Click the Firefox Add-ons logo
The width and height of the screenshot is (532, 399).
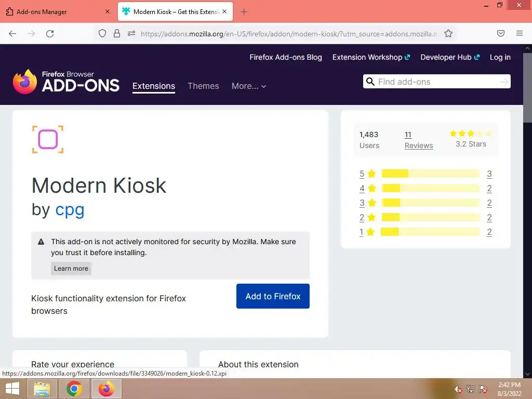(x=66, y=82)
